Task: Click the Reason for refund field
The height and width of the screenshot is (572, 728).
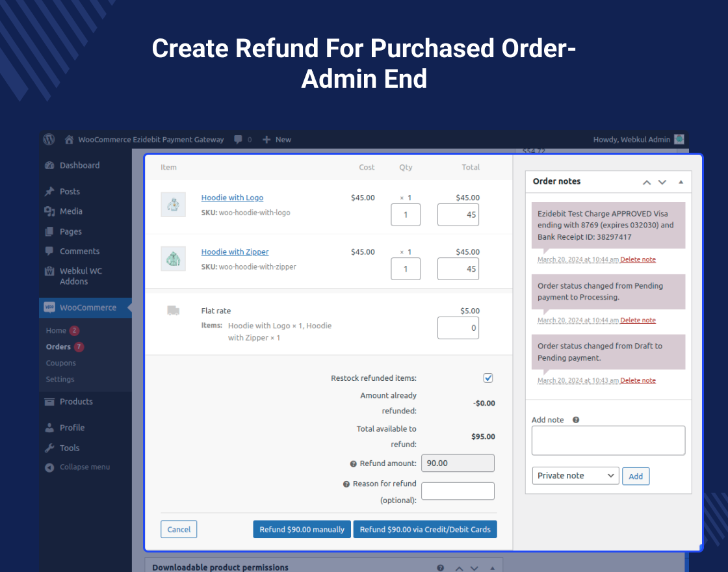Action: (458, 491)
